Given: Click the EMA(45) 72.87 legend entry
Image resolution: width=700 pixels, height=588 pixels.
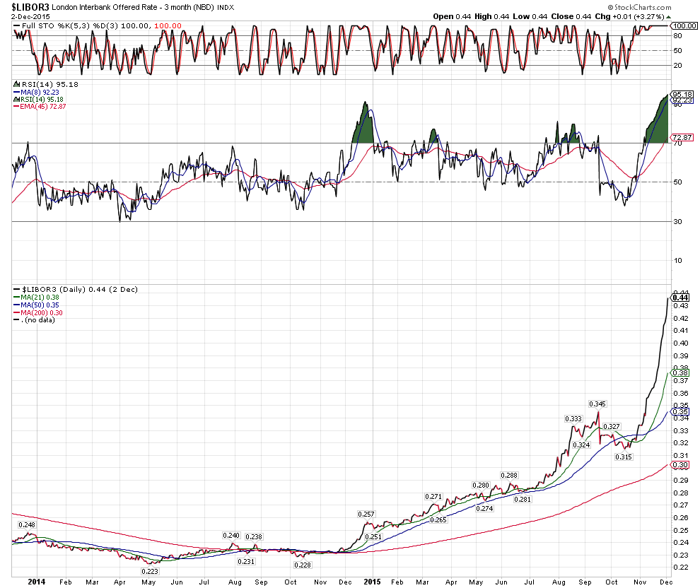Looking at the screenshot, I should tap(43, 107).
